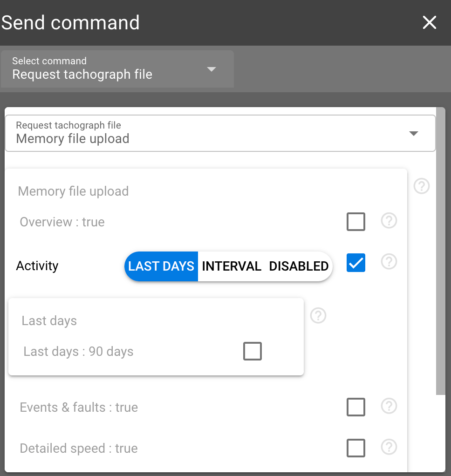Check the Detailed speed checkbox

click(356, 449)
